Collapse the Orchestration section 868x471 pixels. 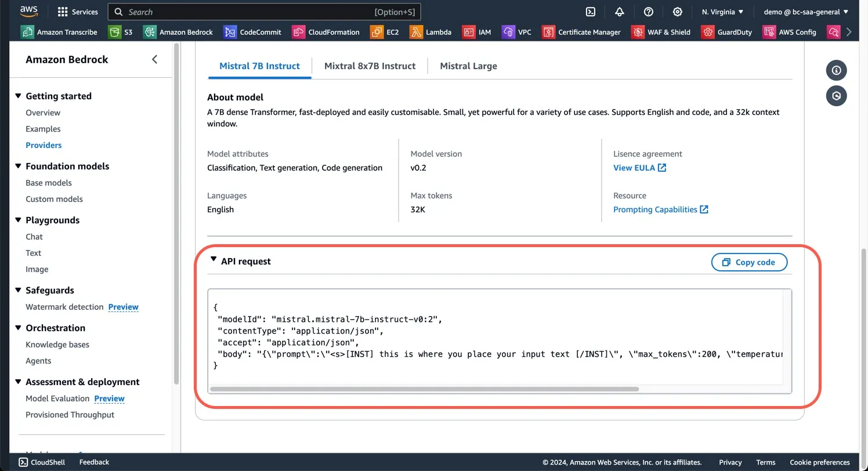(x=18, y=328)
